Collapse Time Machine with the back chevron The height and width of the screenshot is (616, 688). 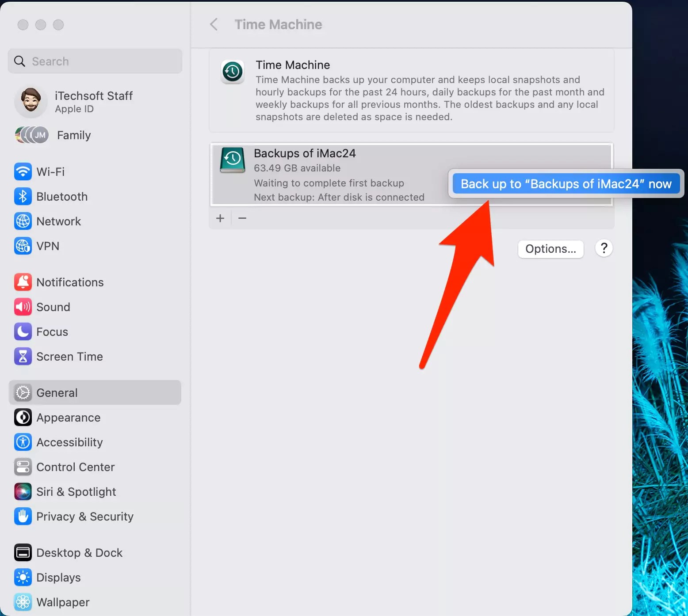pyautogui.click(x=214, y=24)
